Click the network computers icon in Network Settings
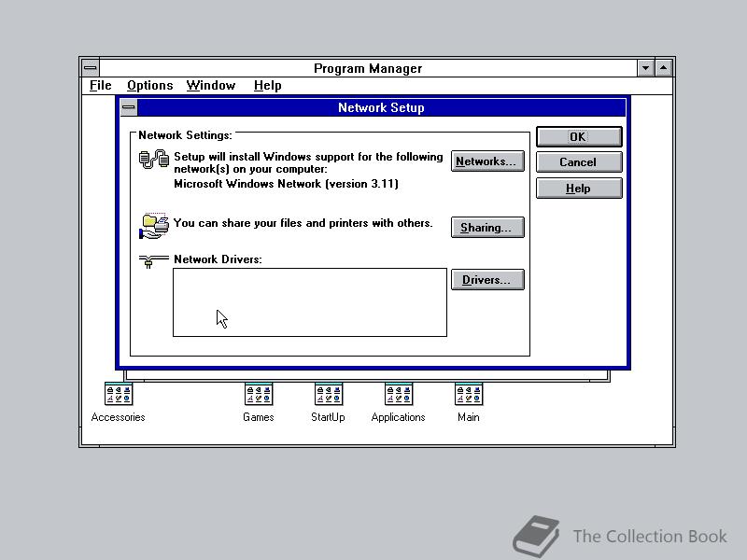Screen dimensions: 747x560 click(x=153, y=160)
